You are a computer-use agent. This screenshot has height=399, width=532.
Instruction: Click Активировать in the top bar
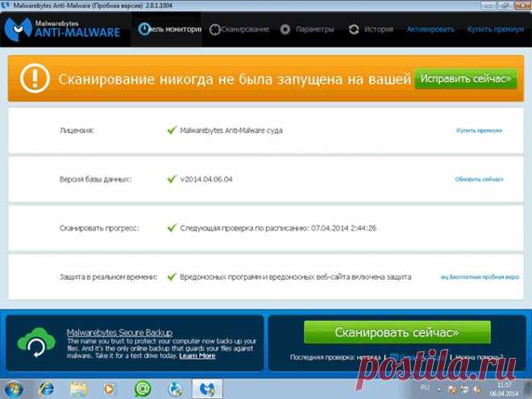[430, 30]
